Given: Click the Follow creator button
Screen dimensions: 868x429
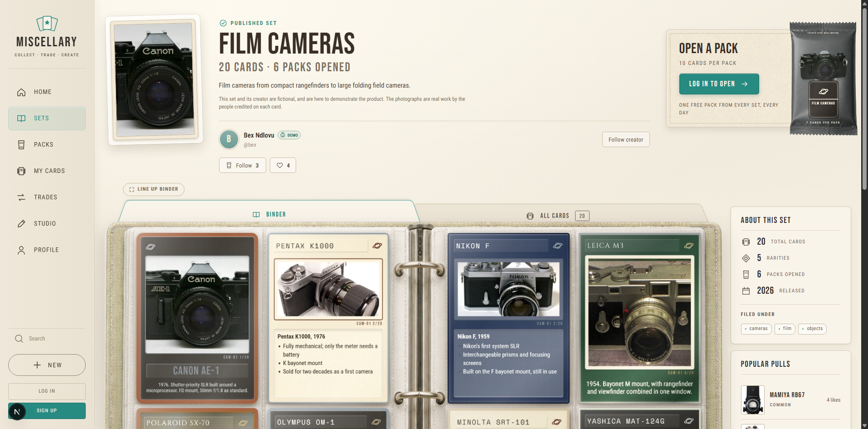Looking at the screenshot, I should tap(626, 140).
